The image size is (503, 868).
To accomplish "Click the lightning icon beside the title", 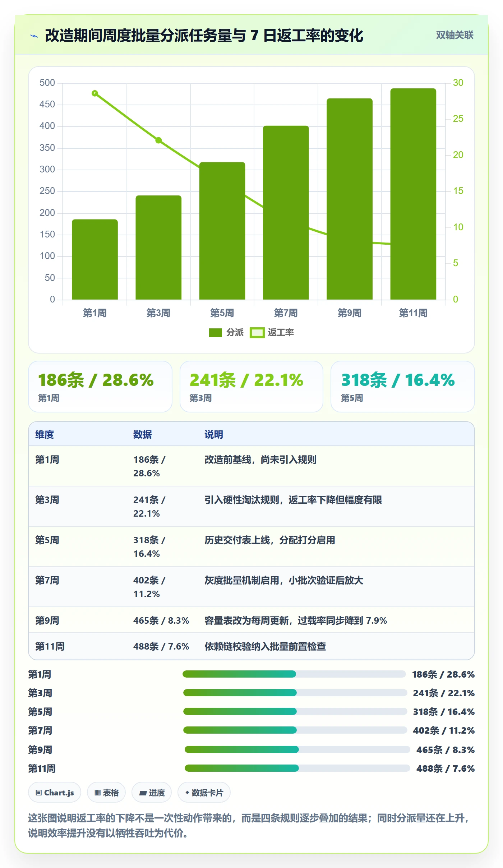I will coord(34,36).
